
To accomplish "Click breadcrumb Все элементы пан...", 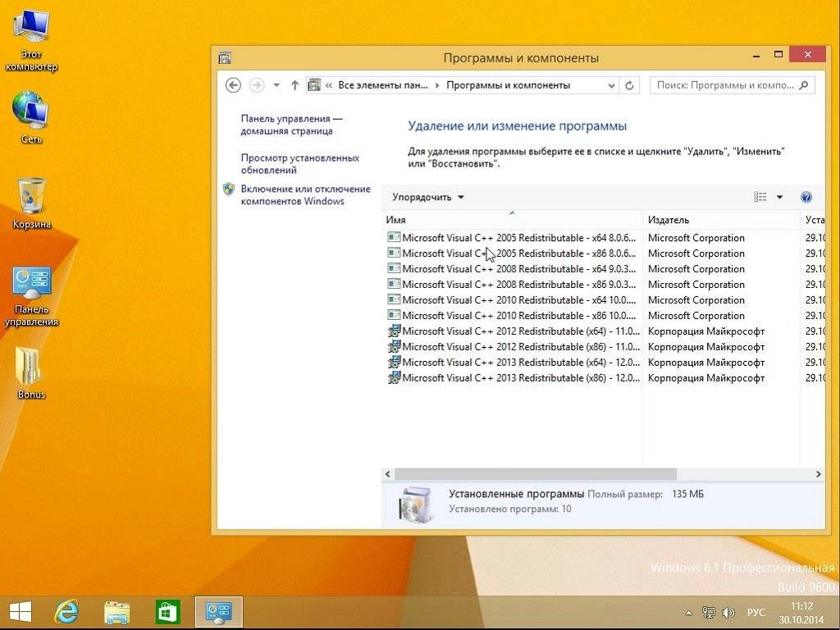I will pos(383,85).
